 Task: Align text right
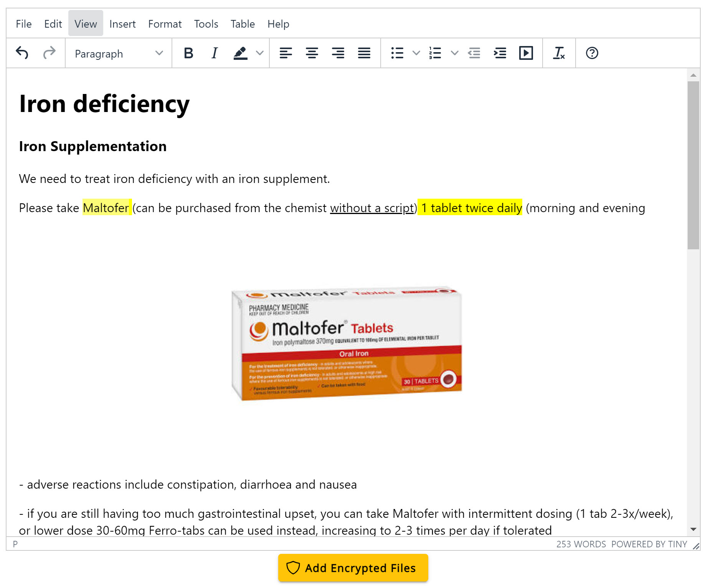pos(338,53)
